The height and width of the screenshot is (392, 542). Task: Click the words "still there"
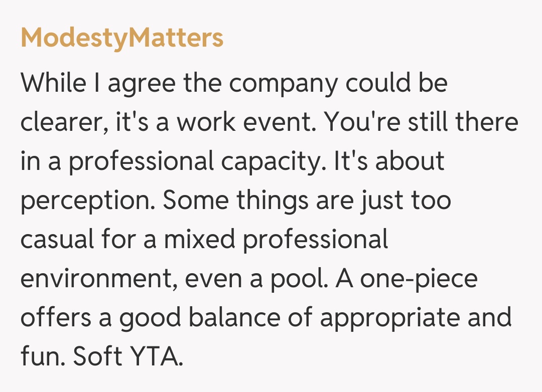pos(462,122)
